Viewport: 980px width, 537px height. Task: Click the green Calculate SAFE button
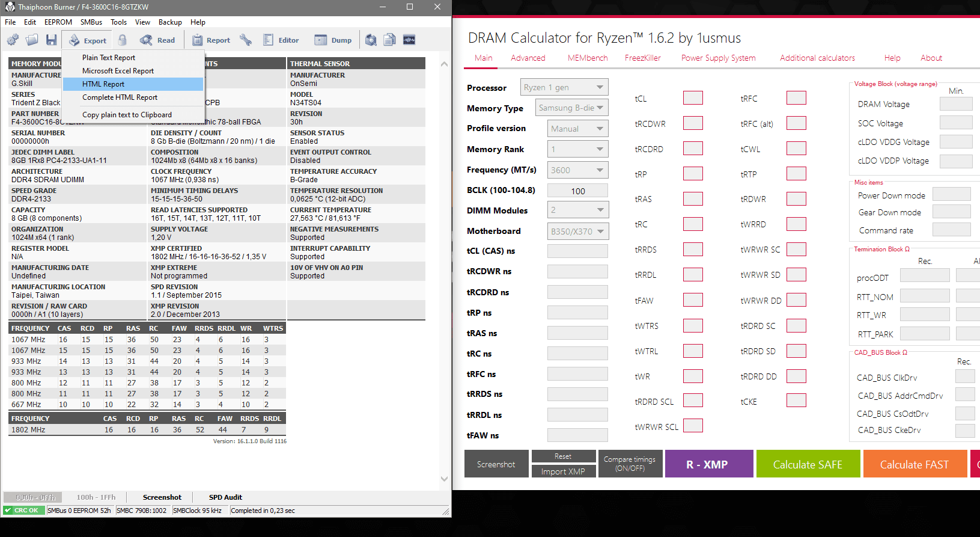click(808, 464)
